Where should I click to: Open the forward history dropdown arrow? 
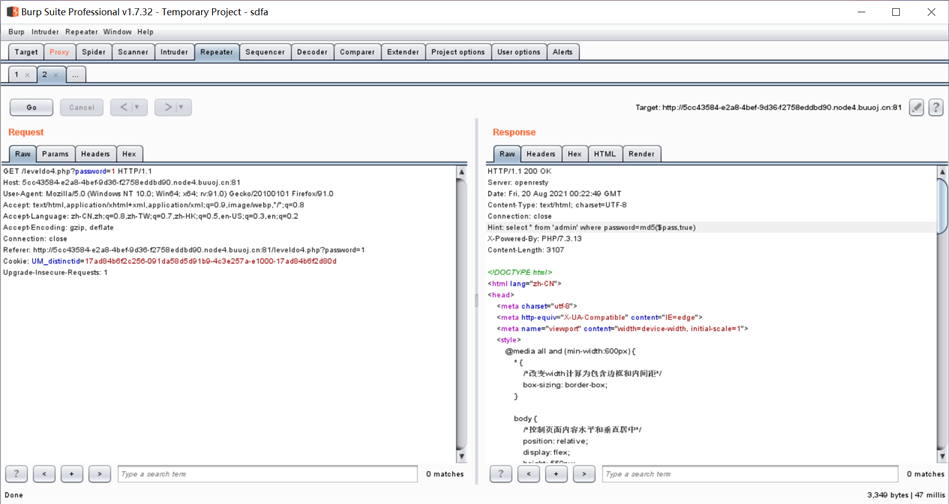[x=181, y=108]
